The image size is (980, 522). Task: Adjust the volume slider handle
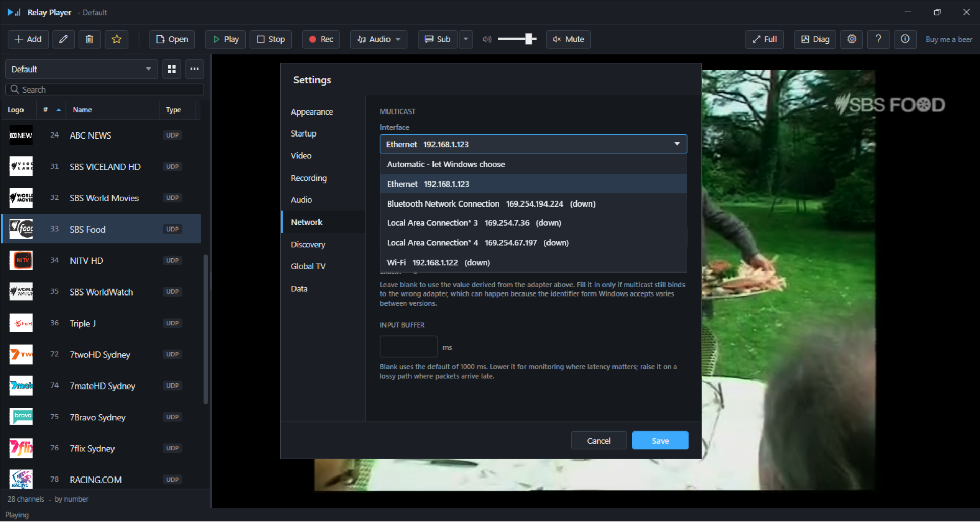(530, 39)
